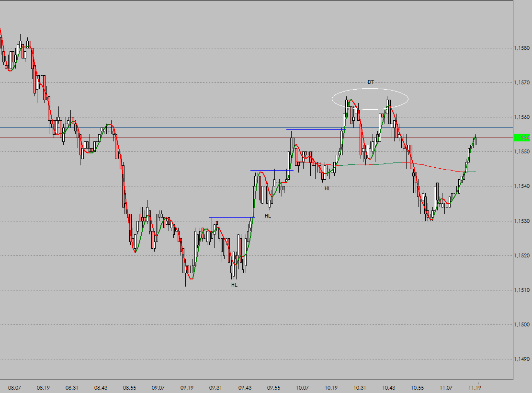Click the 09:43 time axis label
This screenshot has height=393, width=532.
(245, 388)
